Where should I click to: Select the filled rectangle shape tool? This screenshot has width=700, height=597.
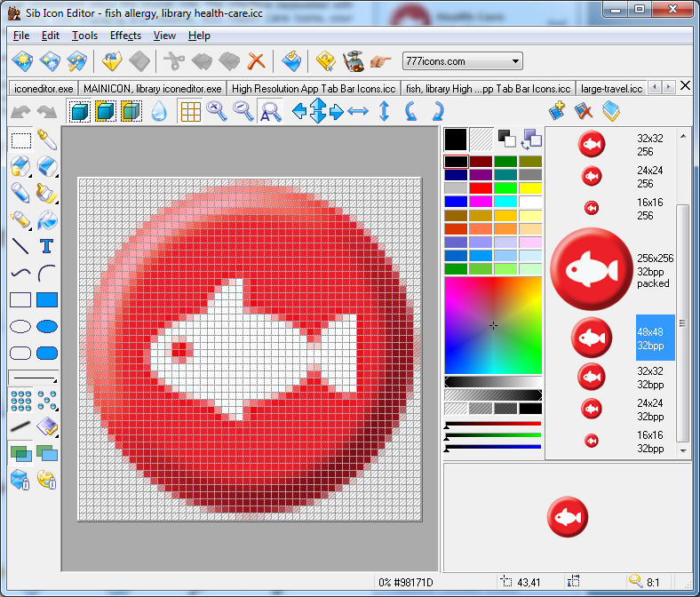pyautogui.click(x=46, y=299)
